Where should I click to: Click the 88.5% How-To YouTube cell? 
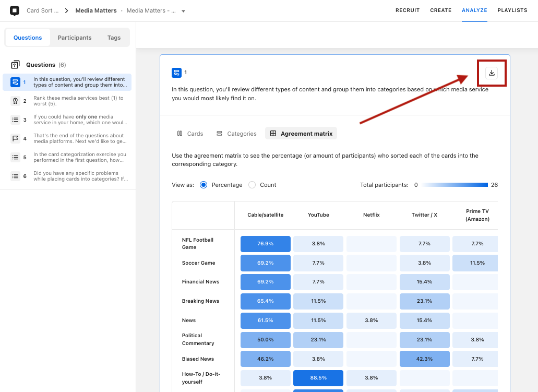pyautogui.click(x=318, y=378)
